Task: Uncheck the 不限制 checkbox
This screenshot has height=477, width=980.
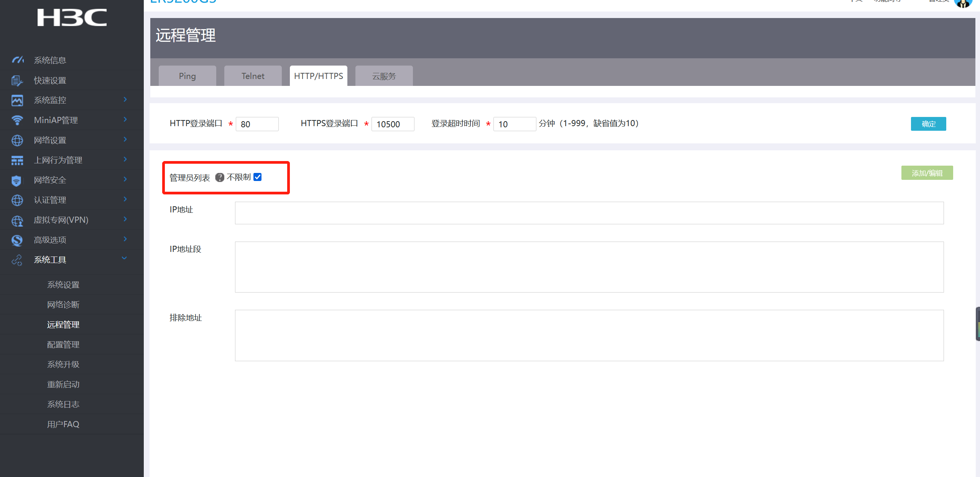Action: 258,177
